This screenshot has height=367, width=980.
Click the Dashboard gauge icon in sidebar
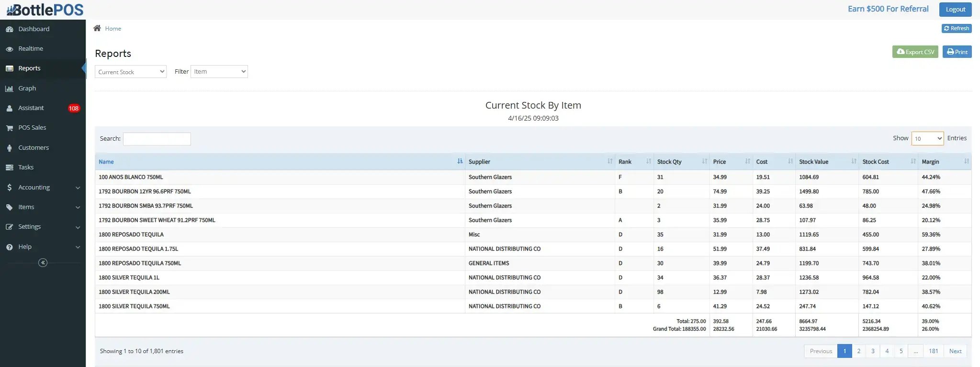[x=9, y=29]
